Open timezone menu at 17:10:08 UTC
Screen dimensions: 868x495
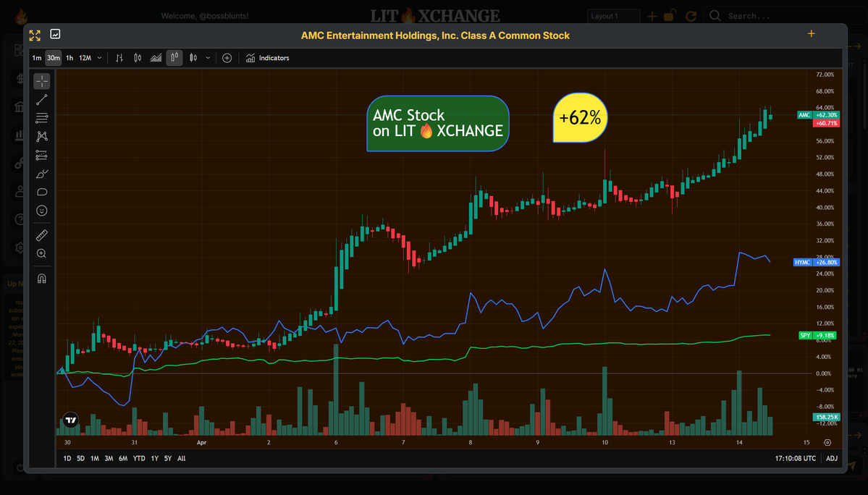tap(795, 458)
